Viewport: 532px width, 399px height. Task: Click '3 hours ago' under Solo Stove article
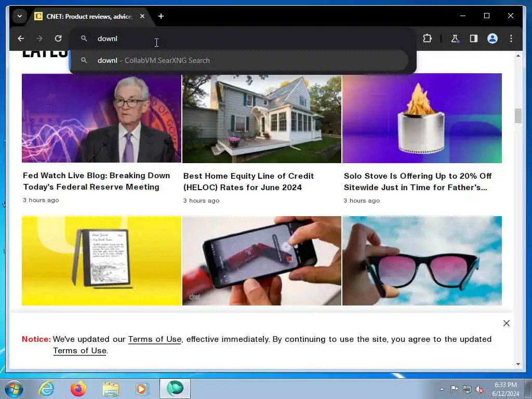362,201
